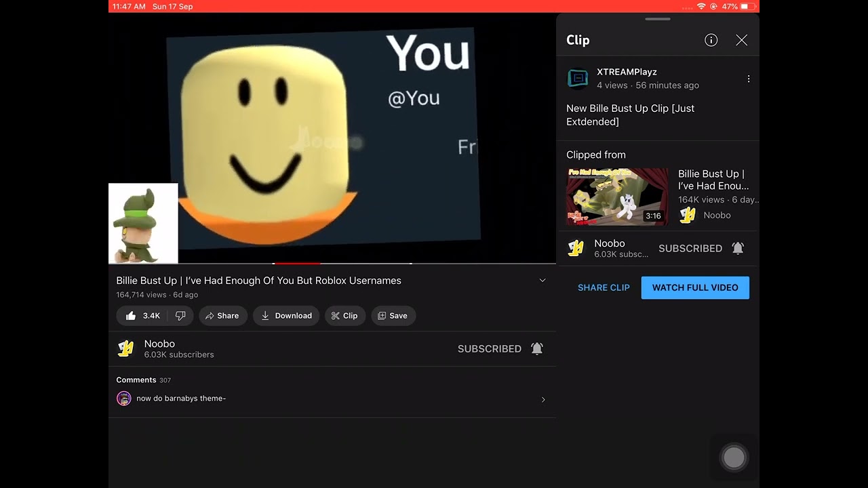Toggle notification bell under video

tap(536, 348)
